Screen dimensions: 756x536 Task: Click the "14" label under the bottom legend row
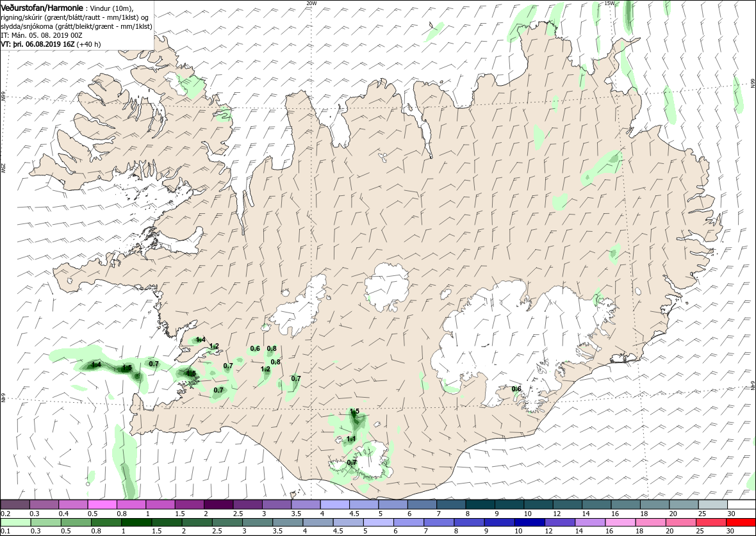[579, 532]
